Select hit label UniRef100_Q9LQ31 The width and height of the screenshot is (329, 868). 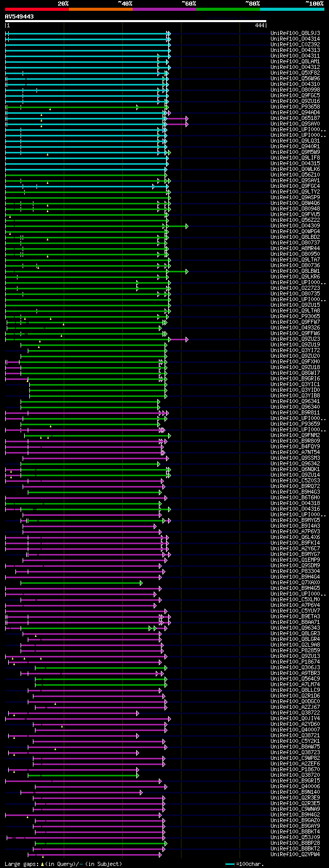[x=295, y=141]
